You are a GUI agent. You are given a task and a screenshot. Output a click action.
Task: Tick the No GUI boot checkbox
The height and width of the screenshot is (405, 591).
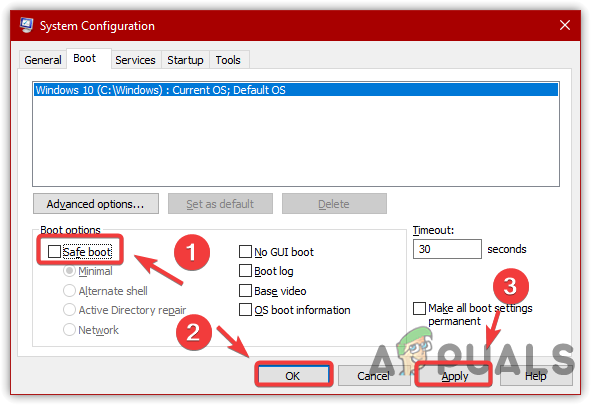(x=245, y=252)
